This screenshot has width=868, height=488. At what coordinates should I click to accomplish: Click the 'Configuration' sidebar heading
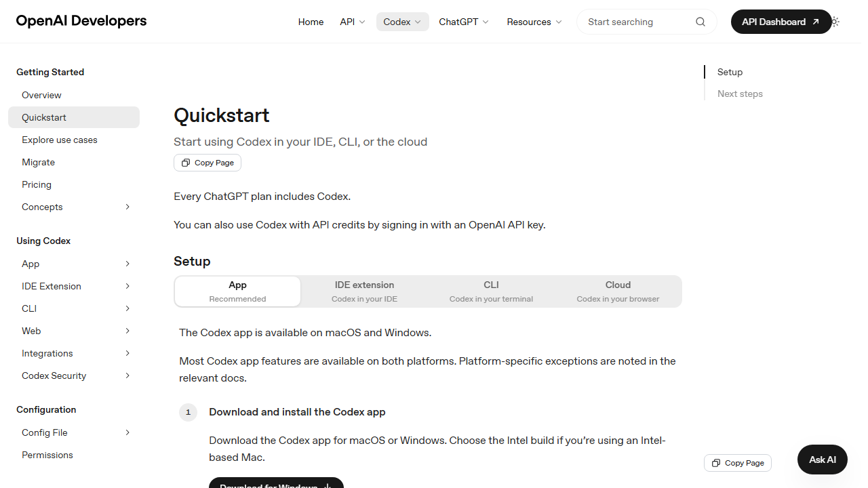tap(46, 409)
